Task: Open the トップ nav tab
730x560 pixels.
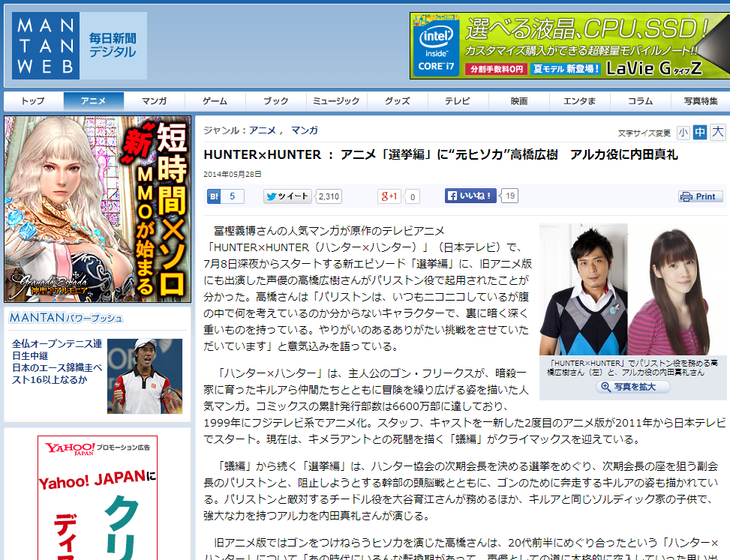Action: (x=33, y=101)
